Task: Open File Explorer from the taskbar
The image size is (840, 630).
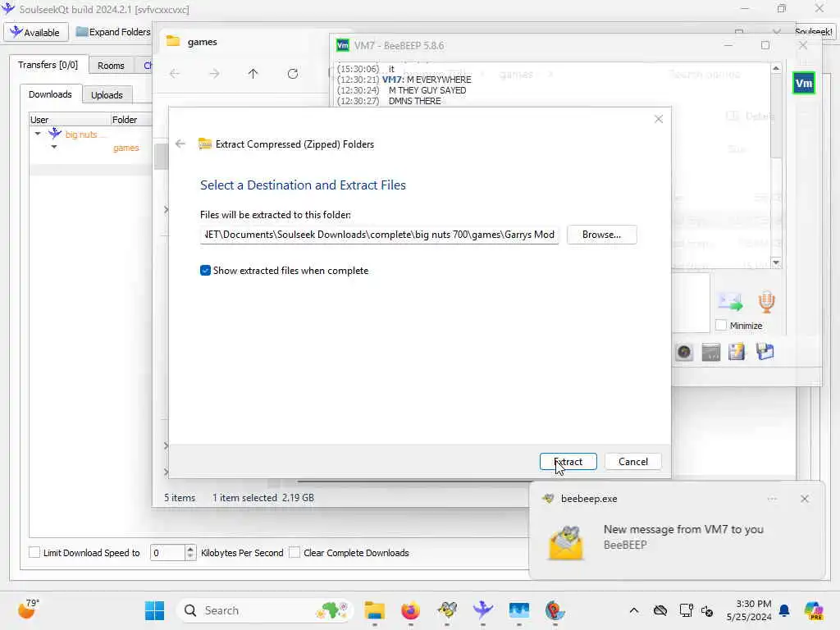Action: tap(374, 610)
